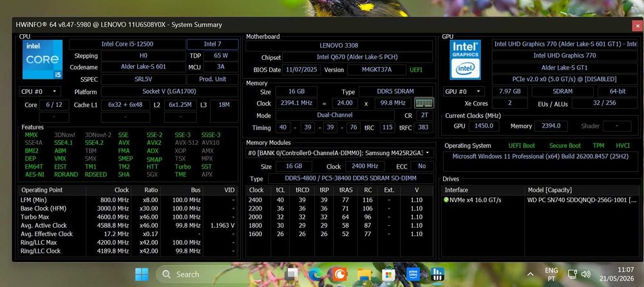
Task: Select the Avg. Effective Clock row
Action: [x=128, y=234]
